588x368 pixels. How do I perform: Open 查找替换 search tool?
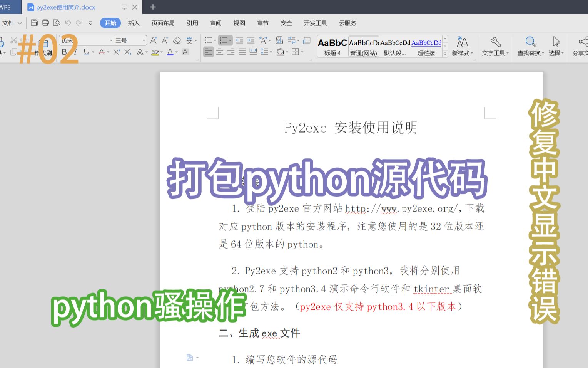[531, 46]
